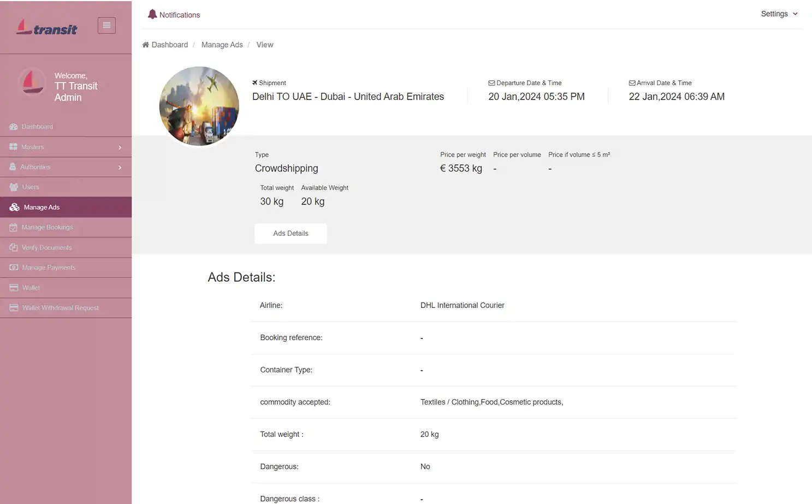
Task: Select Dashboard in the breadcrumb trail
Action: 170,44
